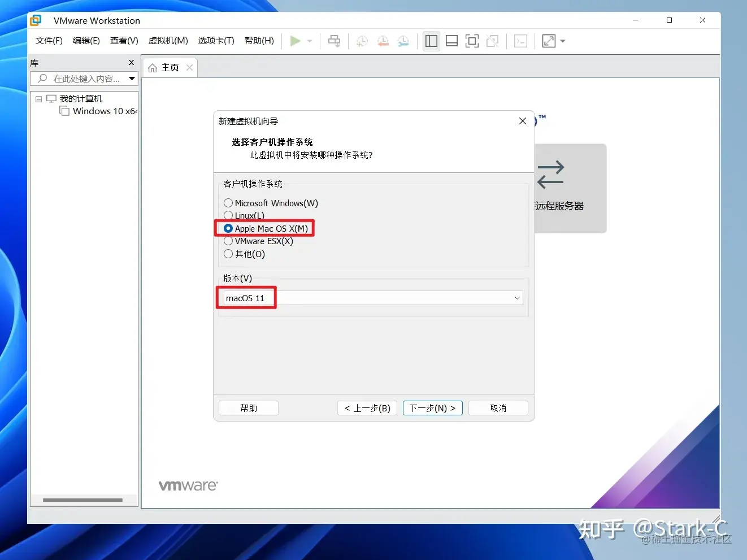
Task: Select 我的计算机 in the library tree
Action: (81, 99)
